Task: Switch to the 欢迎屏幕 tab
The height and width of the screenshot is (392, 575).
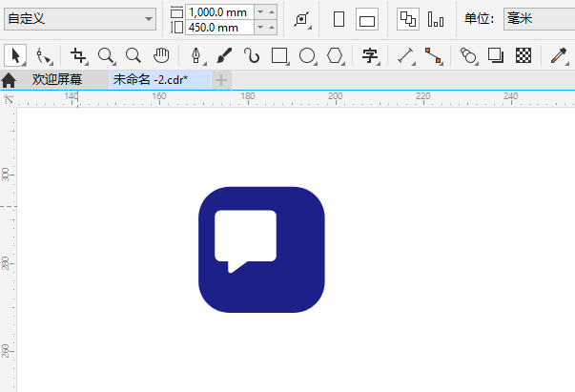Action: click(x=56, y=80)
